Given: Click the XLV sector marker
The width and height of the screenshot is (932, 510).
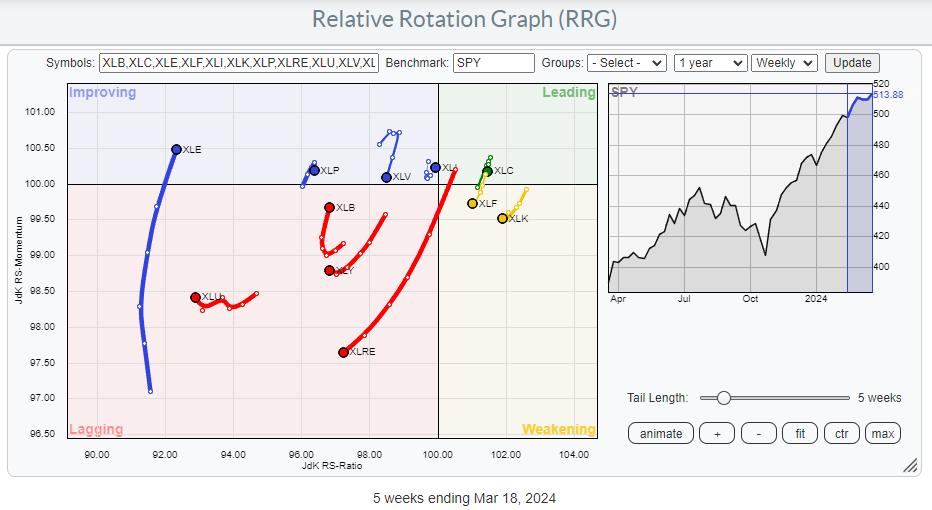Looking at the screenshot, I should pyautogui.click(x=387, y=177).
